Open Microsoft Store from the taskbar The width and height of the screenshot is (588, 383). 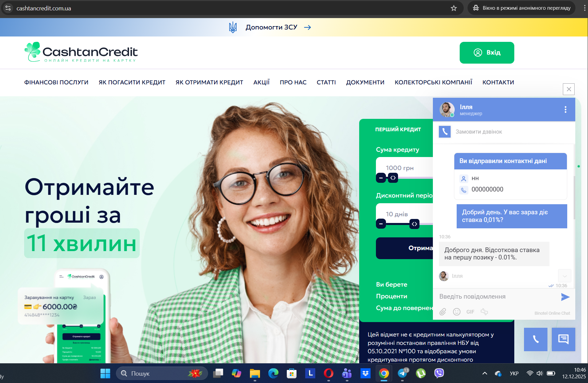[x=292, y=373]
